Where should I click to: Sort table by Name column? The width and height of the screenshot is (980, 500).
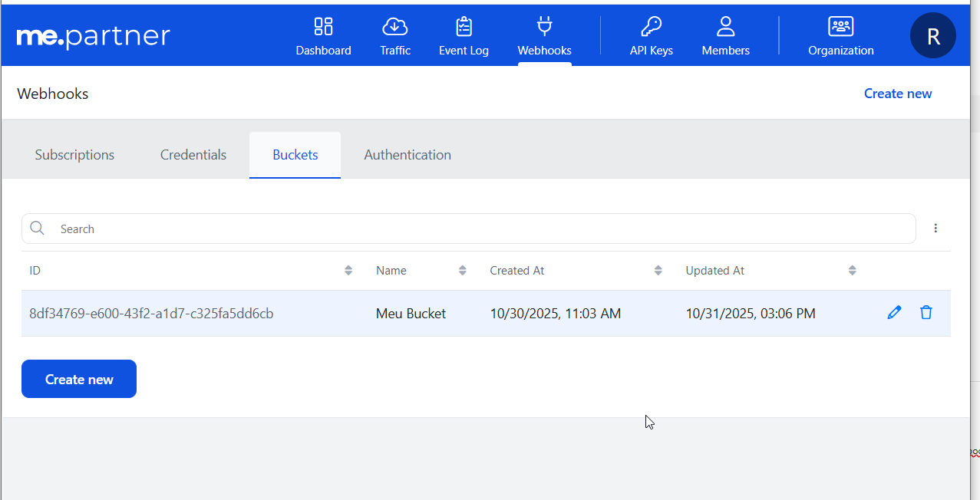[x=462, y=271]
